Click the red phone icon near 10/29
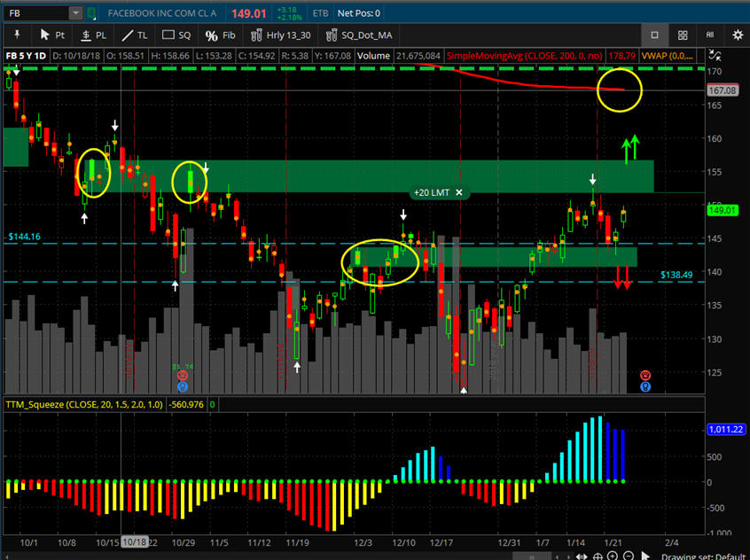 [183, 376]
